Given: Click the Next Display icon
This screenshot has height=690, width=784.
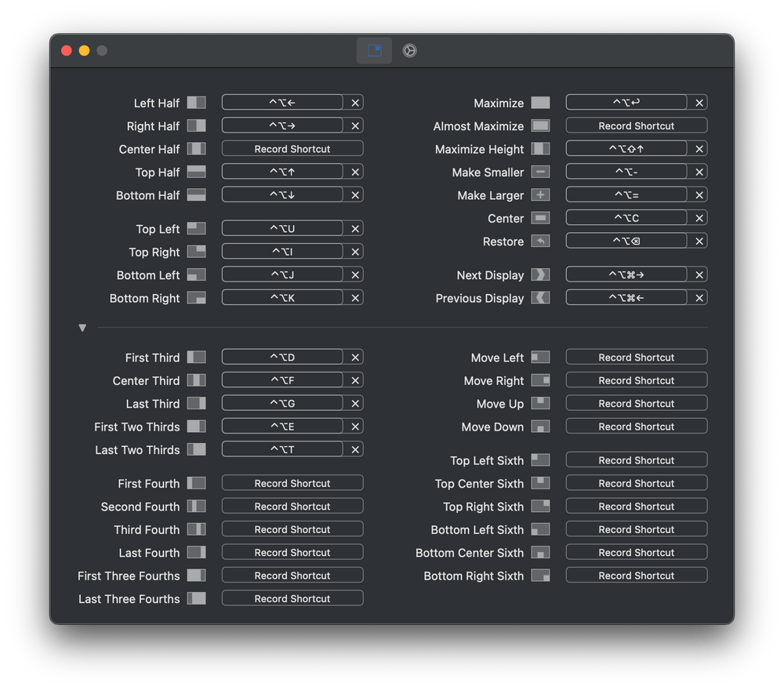Looking at the screenshot, I should point(542,275).
